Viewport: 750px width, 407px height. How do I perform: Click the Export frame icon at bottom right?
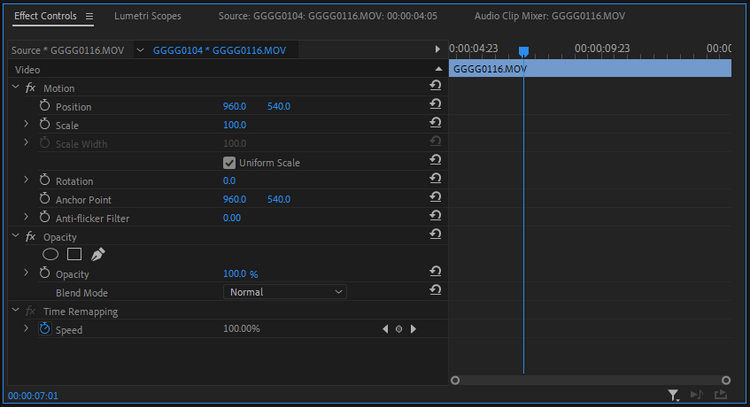point(720,396)
